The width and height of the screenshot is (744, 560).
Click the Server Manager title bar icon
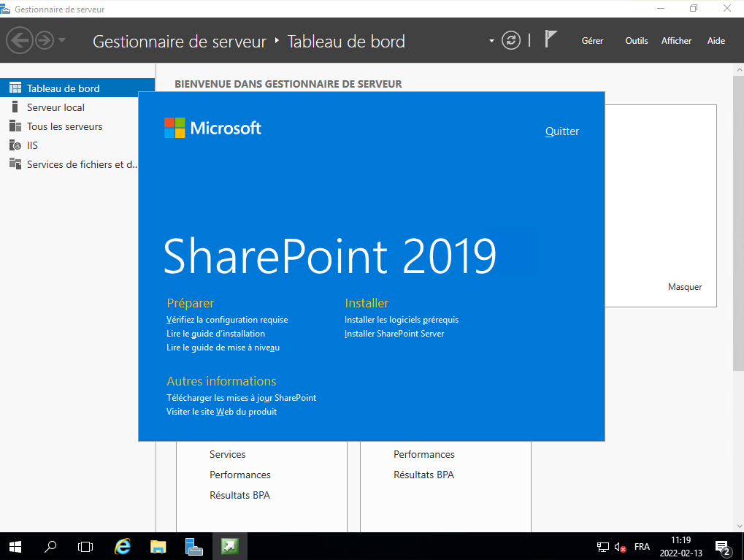5,9
